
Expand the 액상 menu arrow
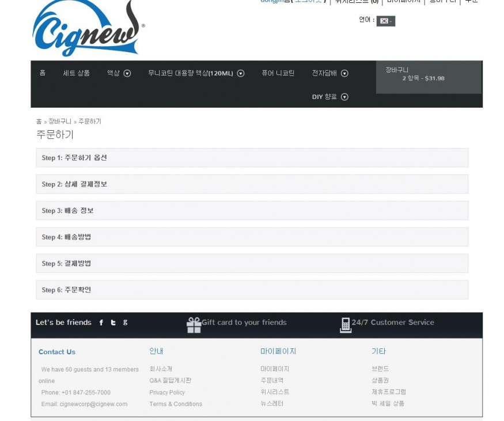coord(127,73)
